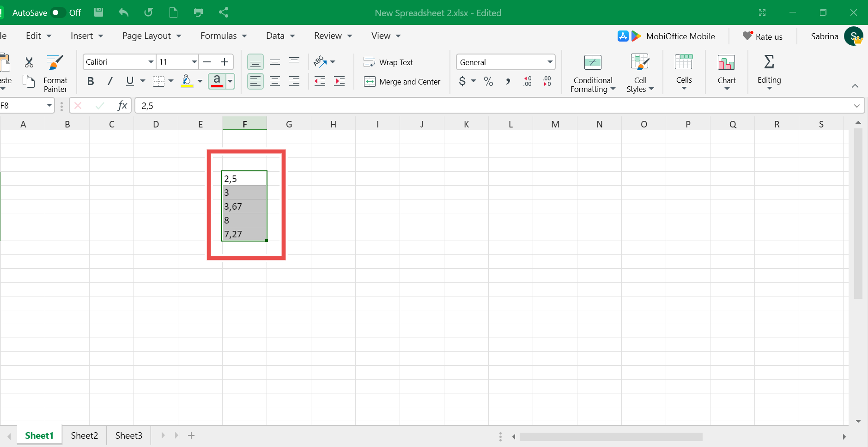This screenshot has height=447, width=868.
Task: Insert function with fx button
Action: pyautogui.click(x=122, y=106)
